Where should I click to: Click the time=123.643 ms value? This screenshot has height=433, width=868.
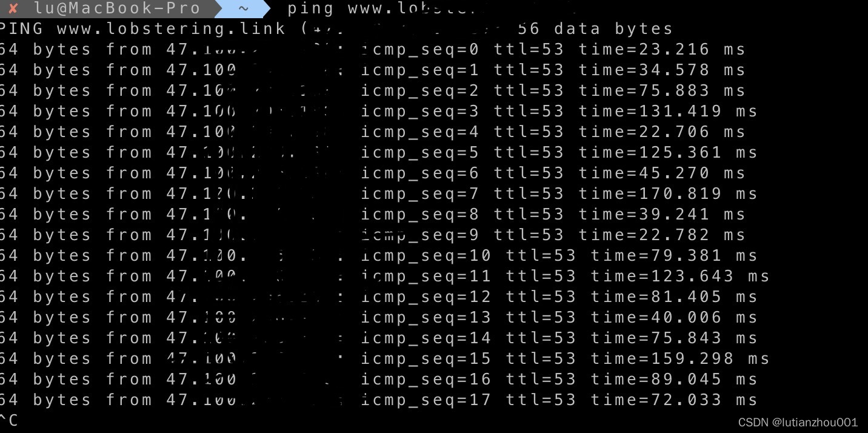[x=680, y=277]
